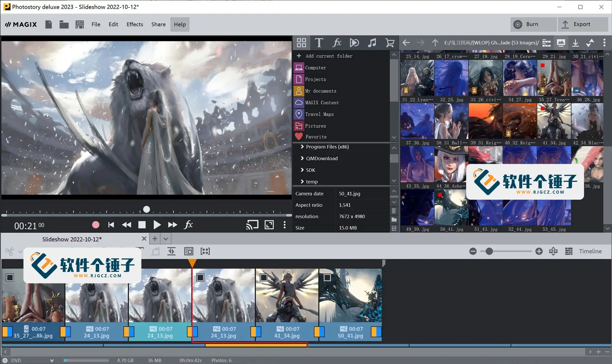
Task: Expand the QMDownload folder
Action: [x=302, y=158]
